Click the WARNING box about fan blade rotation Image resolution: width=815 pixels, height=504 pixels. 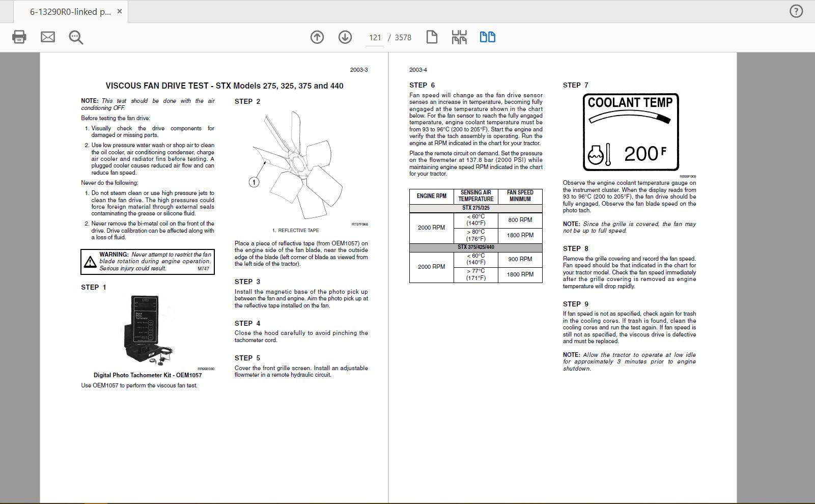point(148,262)
